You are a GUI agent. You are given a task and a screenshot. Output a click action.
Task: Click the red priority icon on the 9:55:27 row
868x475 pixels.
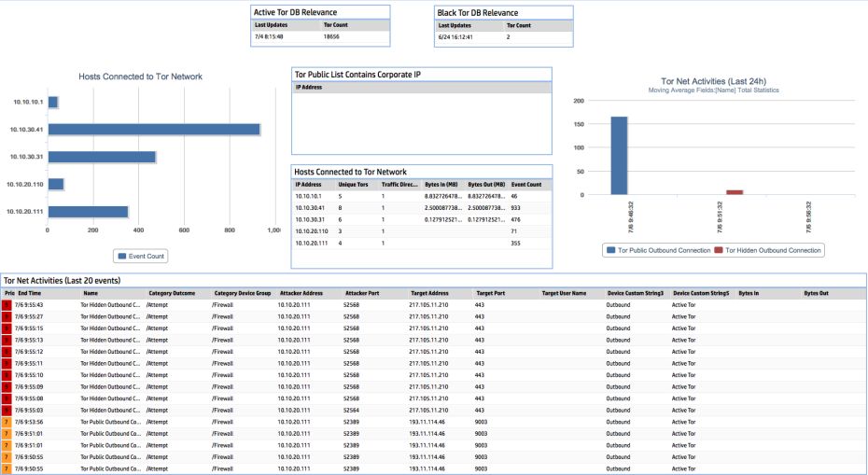(x=7, y=316)
